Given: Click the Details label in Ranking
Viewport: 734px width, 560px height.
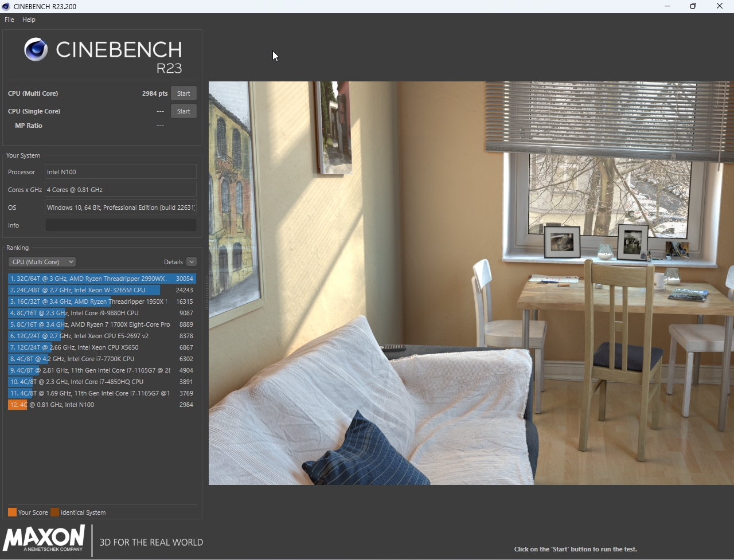Looking at the screenshot, I should (x=173, y=262).
